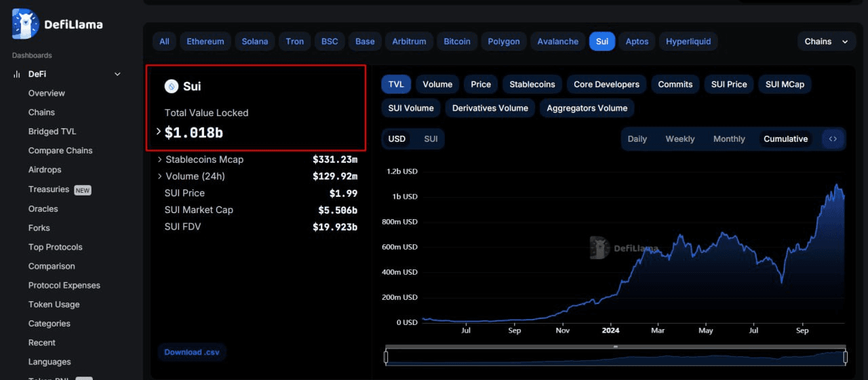
Task: Click the embed code icon button
Action: [x=833, y=138]
